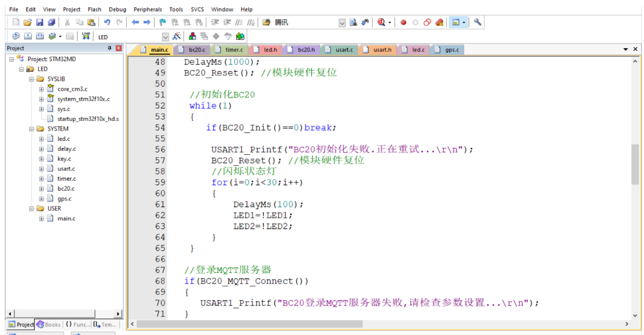Screen dimensions: 644x335
Task: Close the active editor tab X
Action: pos(635,49)
